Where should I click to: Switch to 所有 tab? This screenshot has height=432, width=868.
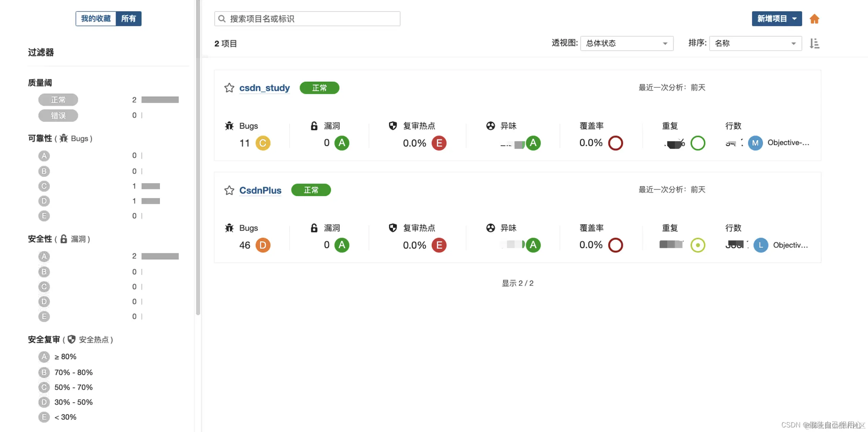click(x=129, y=19)
